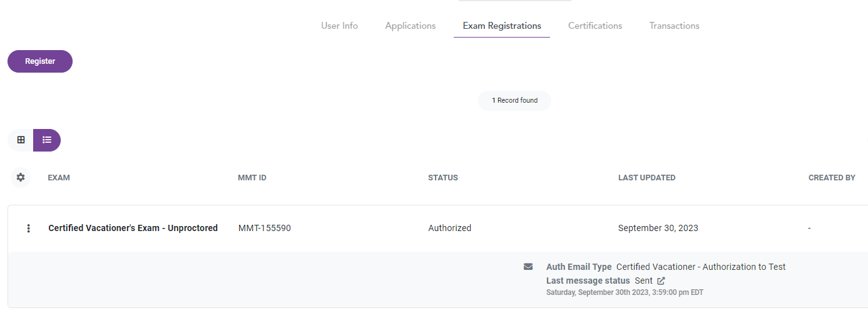
Task: Click the 1 Record found badge
Action: (x=514, y=101)
